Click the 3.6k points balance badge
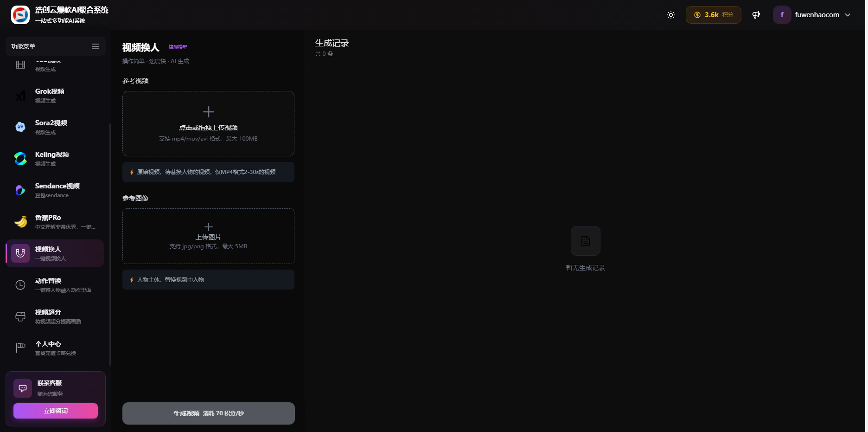Screen dimensions: 868x432 point(713,15)
